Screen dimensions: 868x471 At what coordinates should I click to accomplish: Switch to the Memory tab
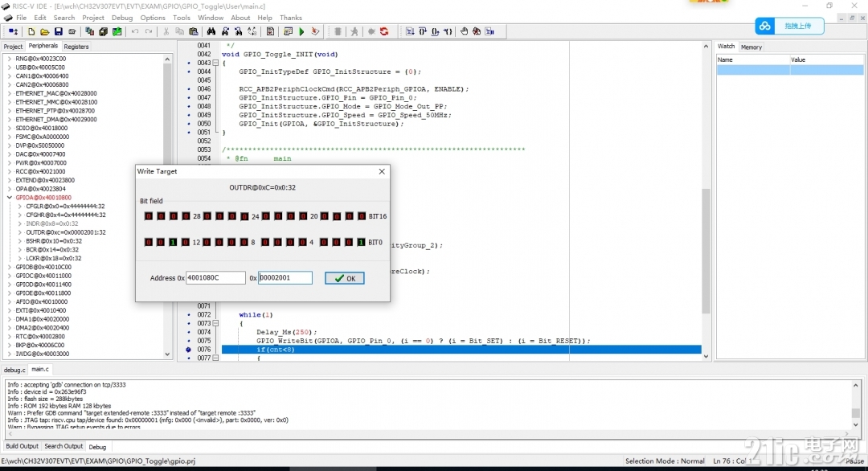click(751, 47)
